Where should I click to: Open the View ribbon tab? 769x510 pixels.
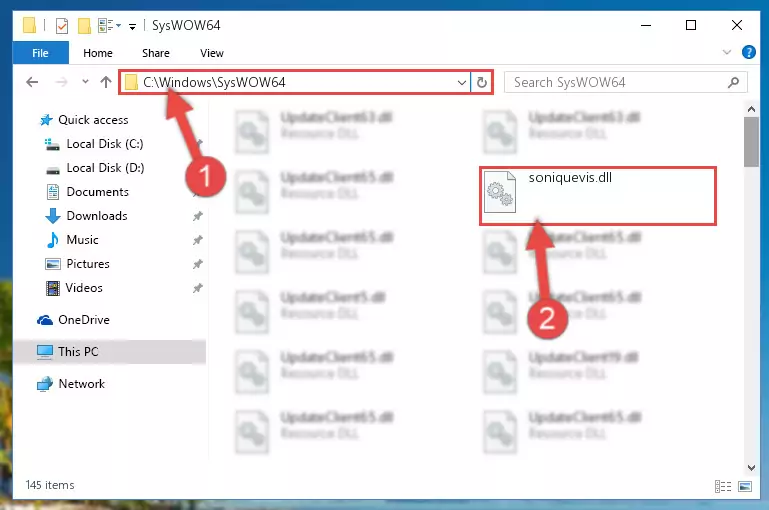(x=212, y=53)
